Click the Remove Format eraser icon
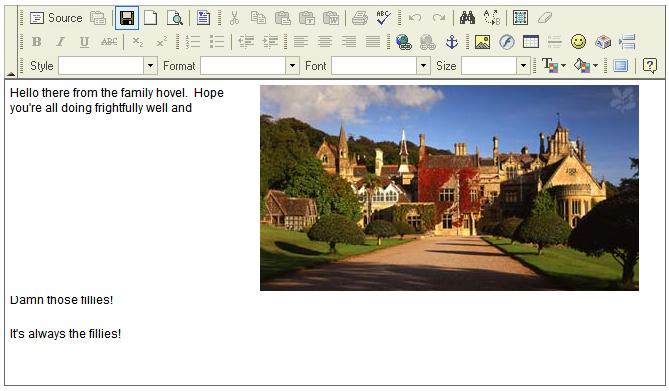The height and width of the screenshot is (391, 669). [x=545, y=18]
